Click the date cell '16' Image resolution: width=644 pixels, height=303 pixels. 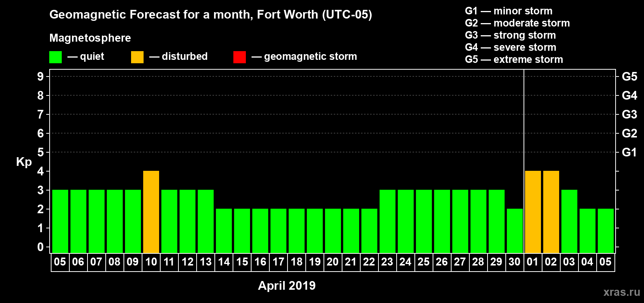[x=260, y=262]
